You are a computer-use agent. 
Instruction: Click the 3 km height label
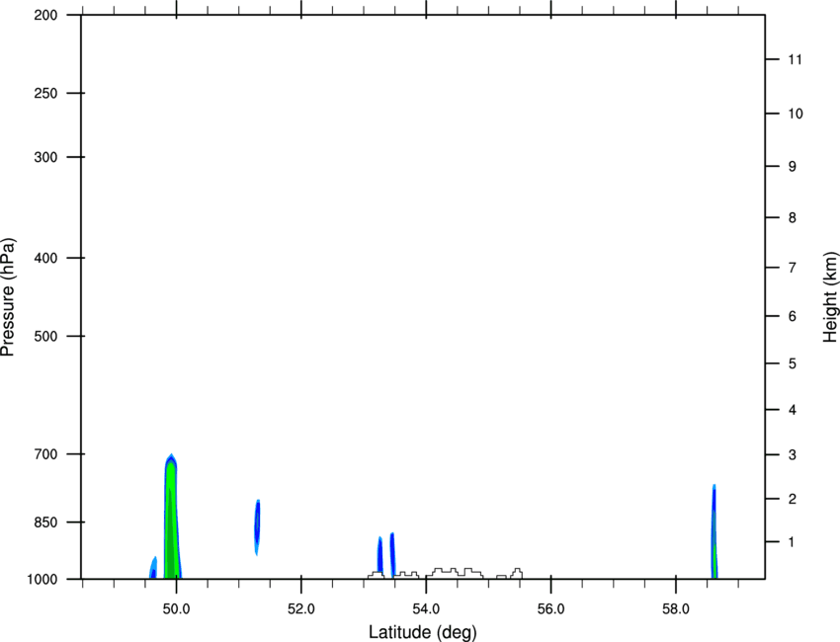click(x=793, y=455)
